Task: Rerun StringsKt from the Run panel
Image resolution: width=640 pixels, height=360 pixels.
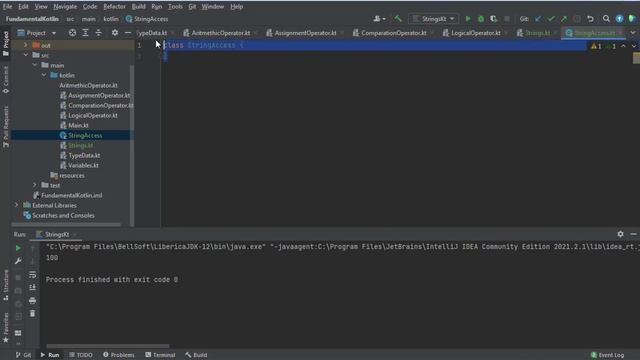Action: point(18,248)
